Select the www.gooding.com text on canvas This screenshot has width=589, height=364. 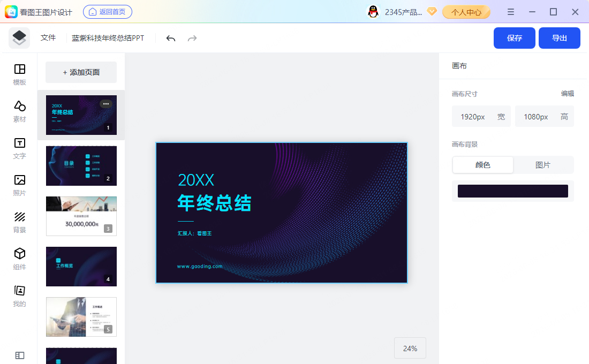(200, 267)
